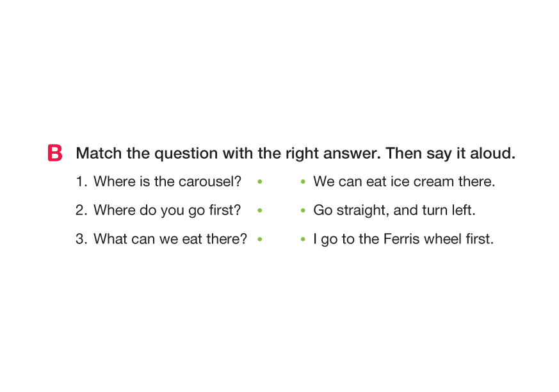This screenshot has height=392, width=559.
Task: Select the answer 'I go to the Ferris wheel first.'
Action: (x=403, y=240)
